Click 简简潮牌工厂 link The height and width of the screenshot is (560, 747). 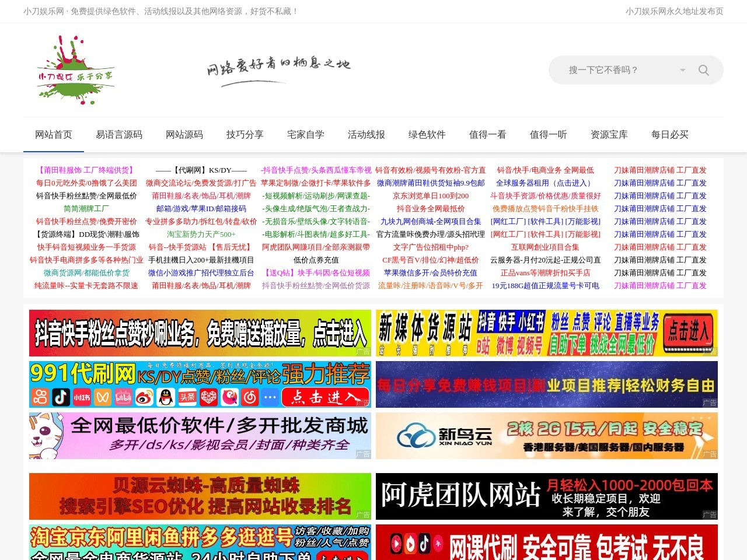click(86, 209)
